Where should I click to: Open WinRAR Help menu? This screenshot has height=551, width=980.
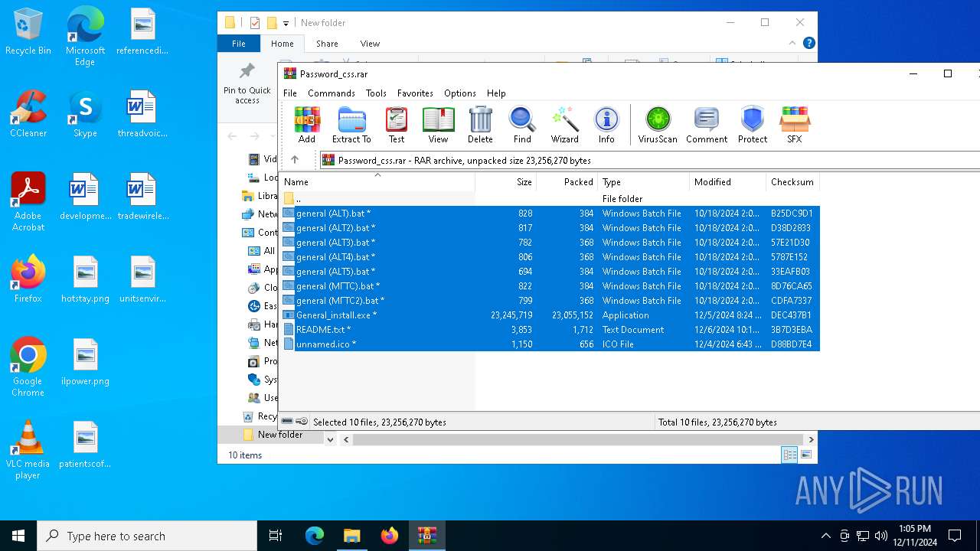[x=496, y=93]
